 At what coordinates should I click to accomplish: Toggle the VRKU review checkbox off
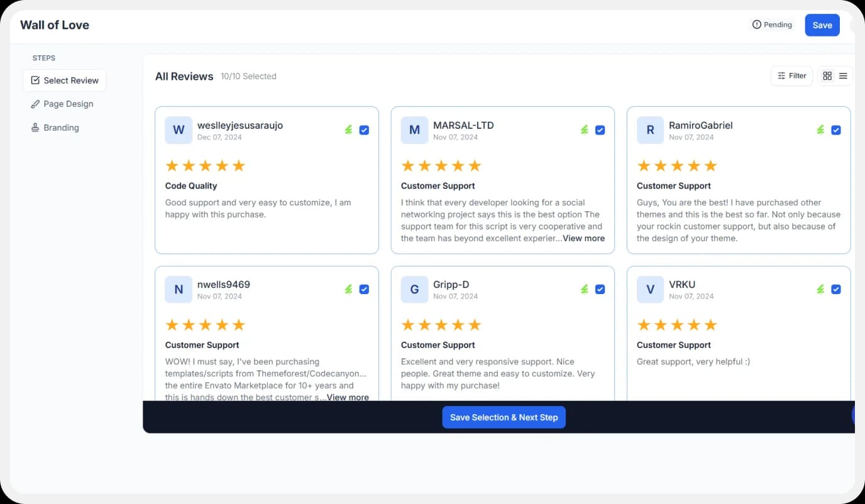click(x=836, y=289)
